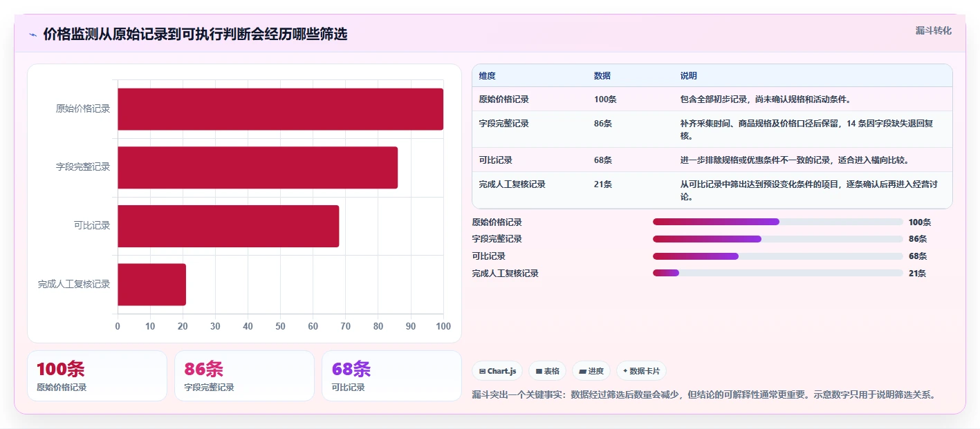980x429 pixels.
Task: Click the Chart.js chip
Action: coord(497,371)
